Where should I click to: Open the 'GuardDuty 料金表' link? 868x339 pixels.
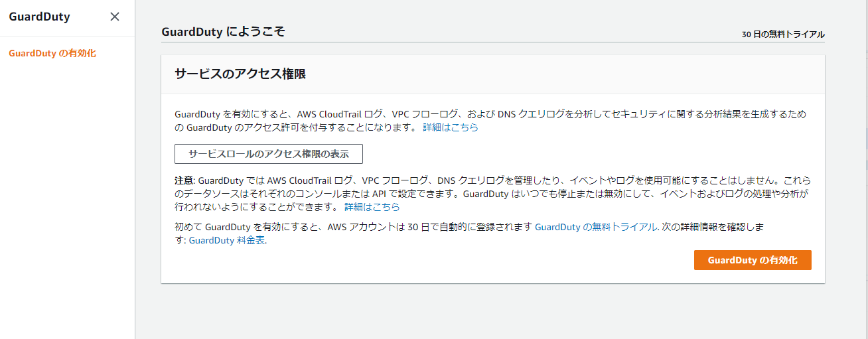[228, 241]
